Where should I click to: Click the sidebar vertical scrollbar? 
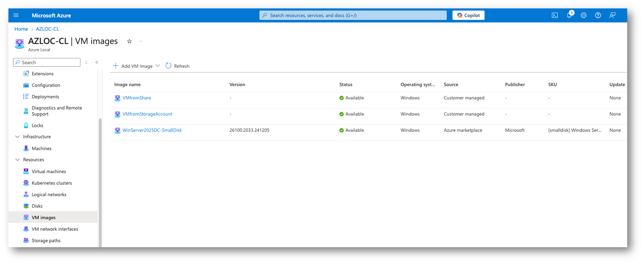tap(100, 180)
